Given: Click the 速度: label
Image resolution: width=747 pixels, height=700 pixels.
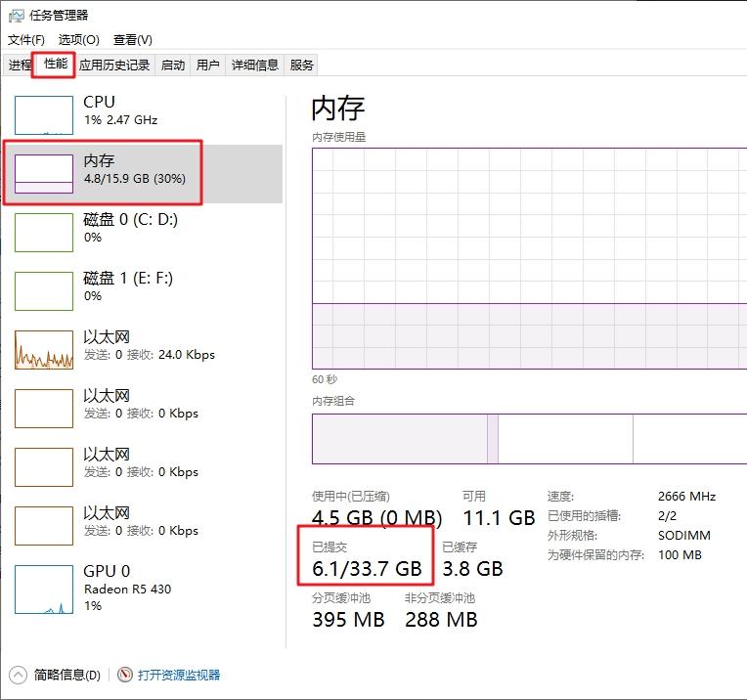Looking at the screenshot, I should point(560,496).
